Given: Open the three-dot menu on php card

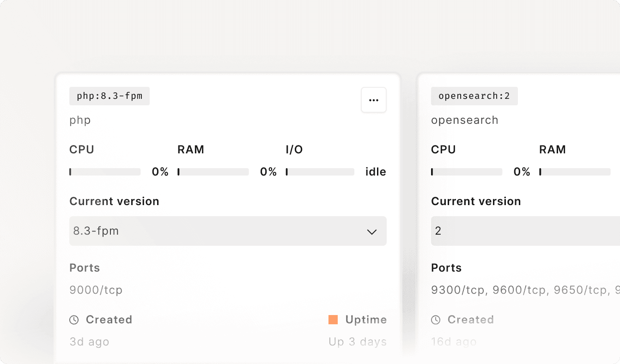Looking at the screenshot, I should (374, 100).
